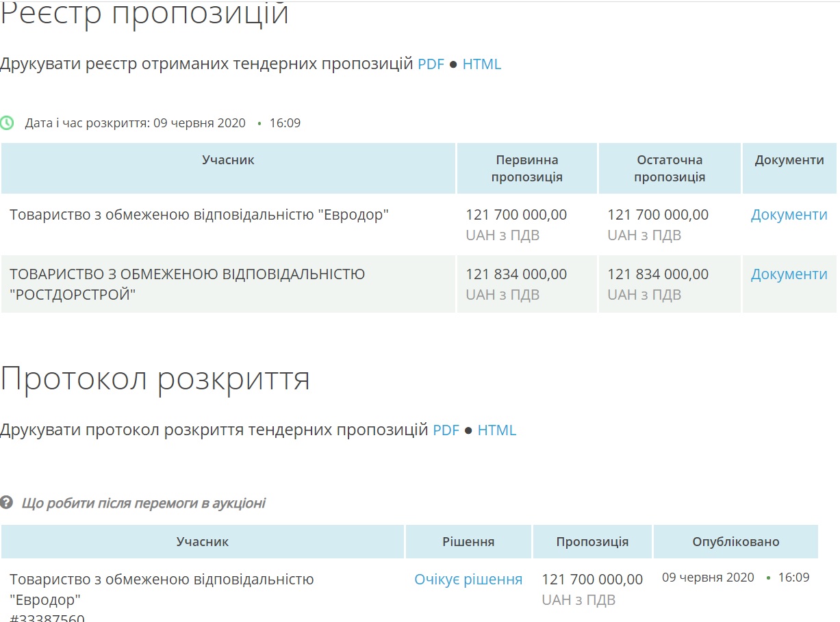Open HTML version of the tender proposals registry
This screenshot has width=840, height=622.
pyautogui.click(x=482, y=64)
